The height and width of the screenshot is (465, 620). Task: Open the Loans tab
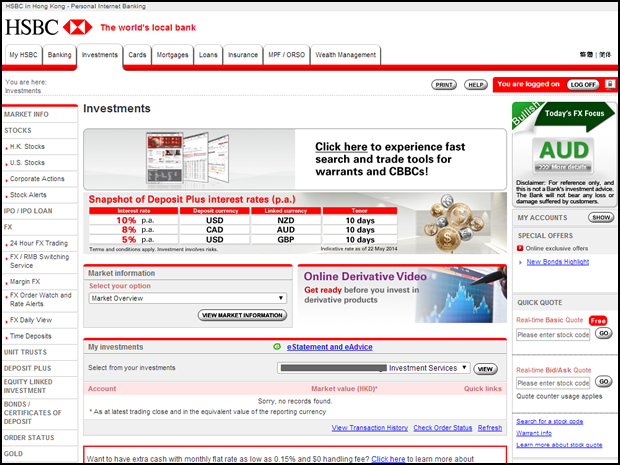pos(208,55)
